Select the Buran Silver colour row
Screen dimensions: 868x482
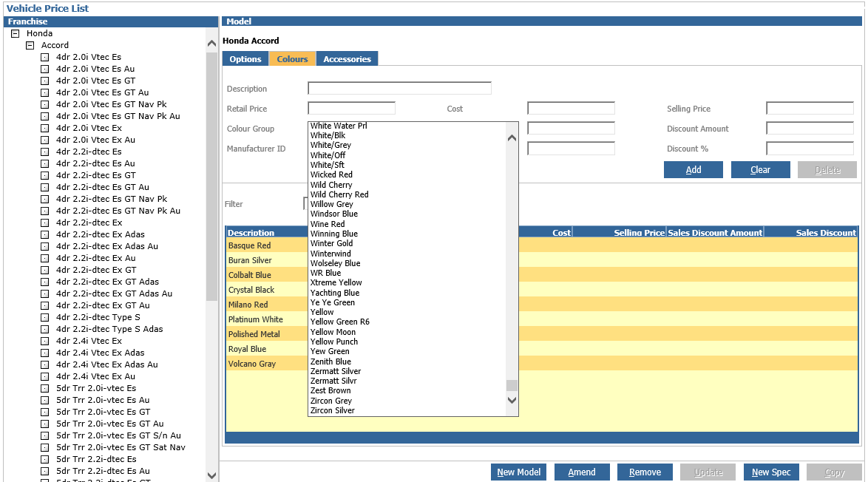(x=542, y=260)
